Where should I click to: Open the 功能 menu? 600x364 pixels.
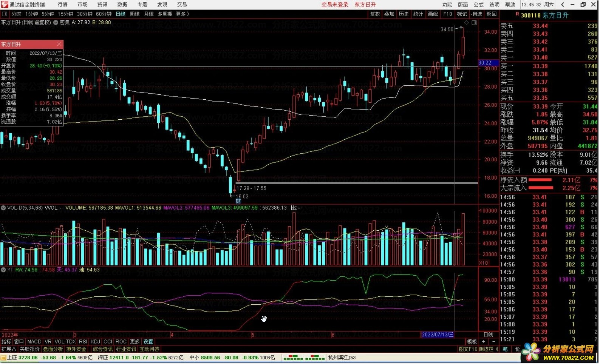pyautogui.click(x=447, y=5)
